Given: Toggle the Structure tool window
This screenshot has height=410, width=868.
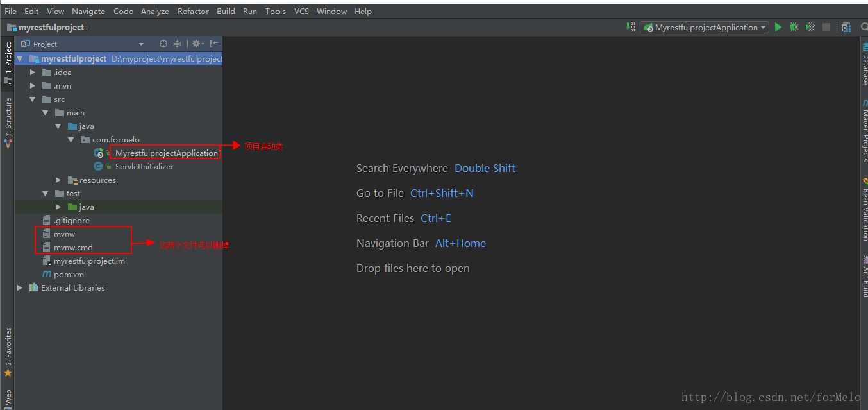Looking at the screenshot, I should (x=8, y=122).
